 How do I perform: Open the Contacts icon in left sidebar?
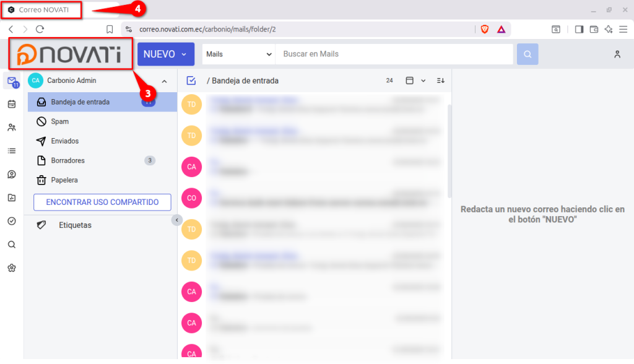pos(11,128)
